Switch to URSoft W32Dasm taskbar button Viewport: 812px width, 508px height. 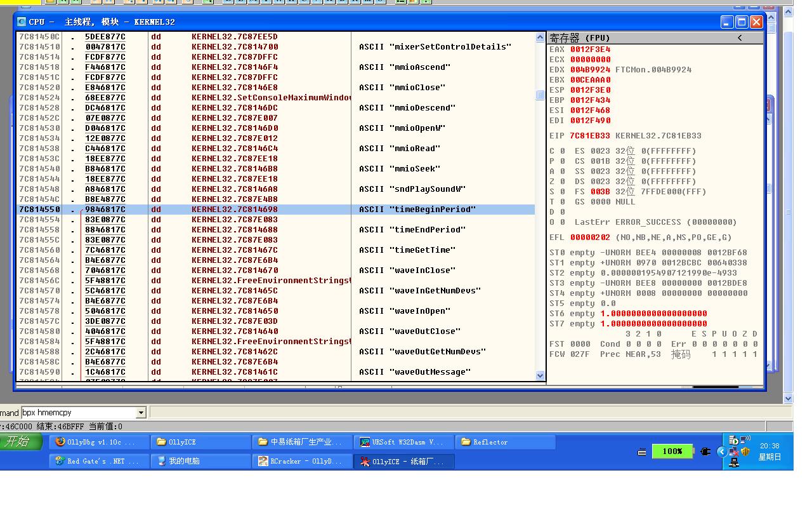[x=405, y=442]
